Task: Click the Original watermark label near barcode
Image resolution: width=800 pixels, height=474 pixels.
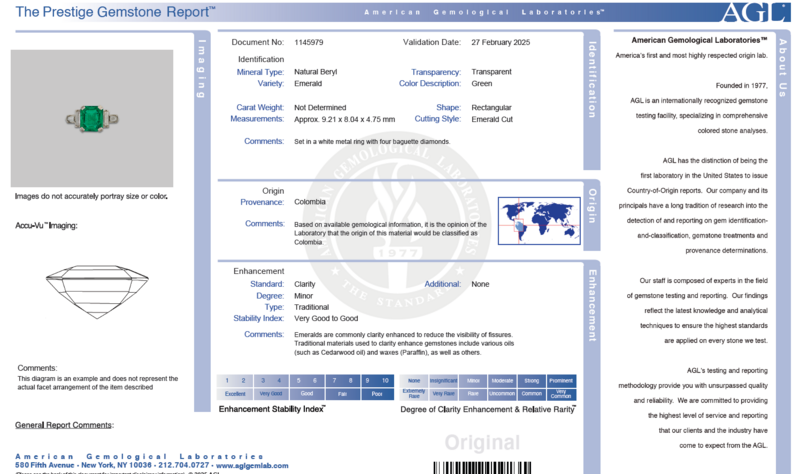Action: (x=482, y=443)
